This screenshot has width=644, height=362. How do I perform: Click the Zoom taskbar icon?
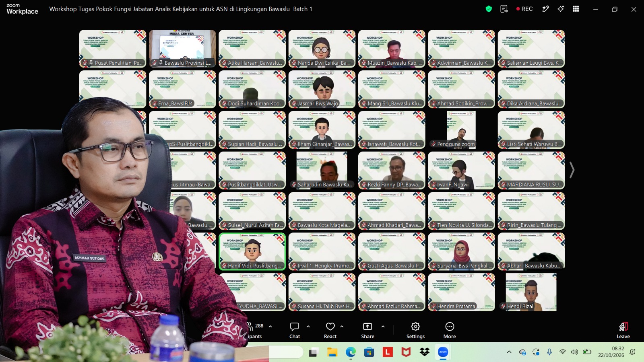(x=443, y=352)
